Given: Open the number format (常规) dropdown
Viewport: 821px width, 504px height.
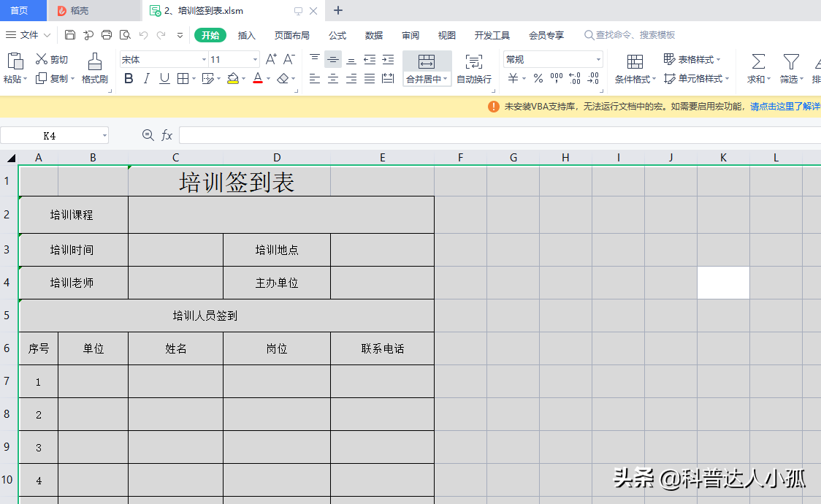Looking at the screenshot, I should [598, 60].
